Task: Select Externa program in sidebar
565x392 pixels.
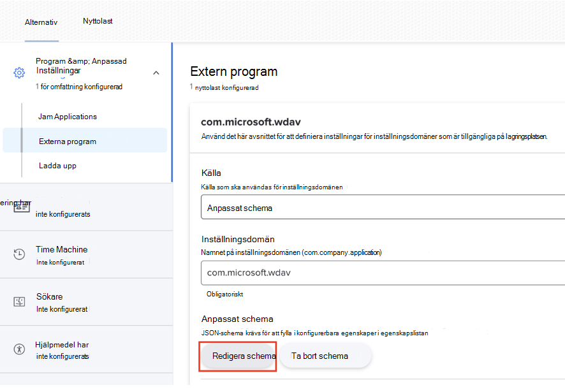Action: 85,140
